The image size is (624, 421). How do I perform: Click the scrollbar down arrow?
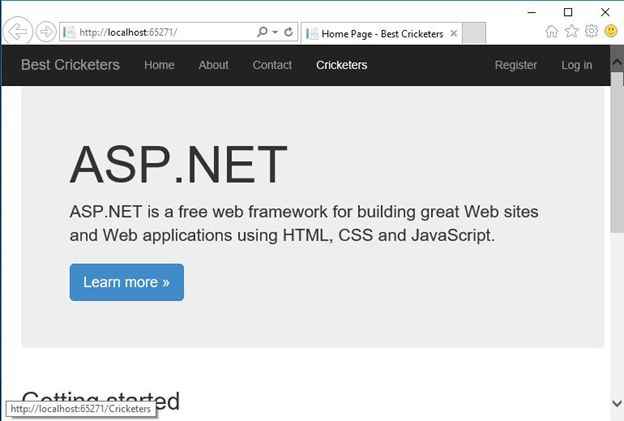point(617,403)
